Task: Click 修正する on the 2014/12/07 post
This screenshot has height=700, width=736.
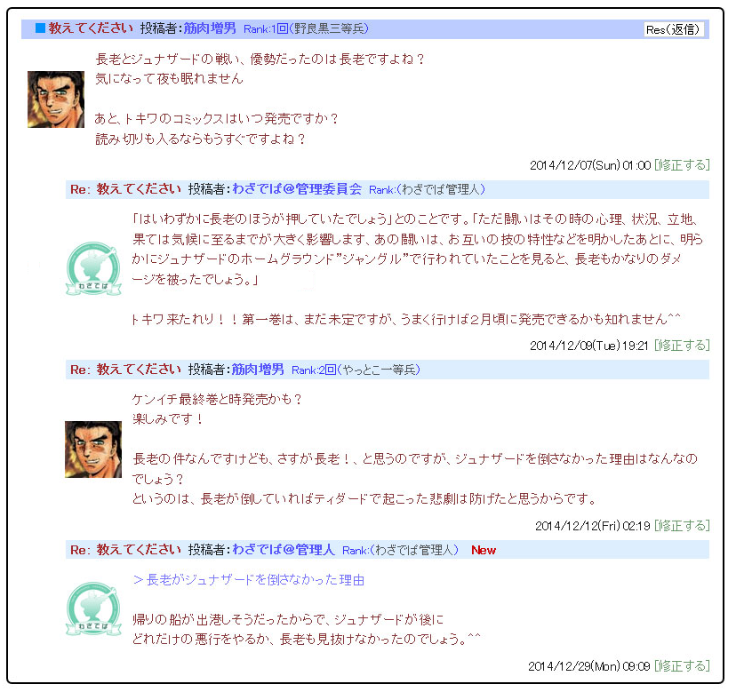Action: coord(682,165)
